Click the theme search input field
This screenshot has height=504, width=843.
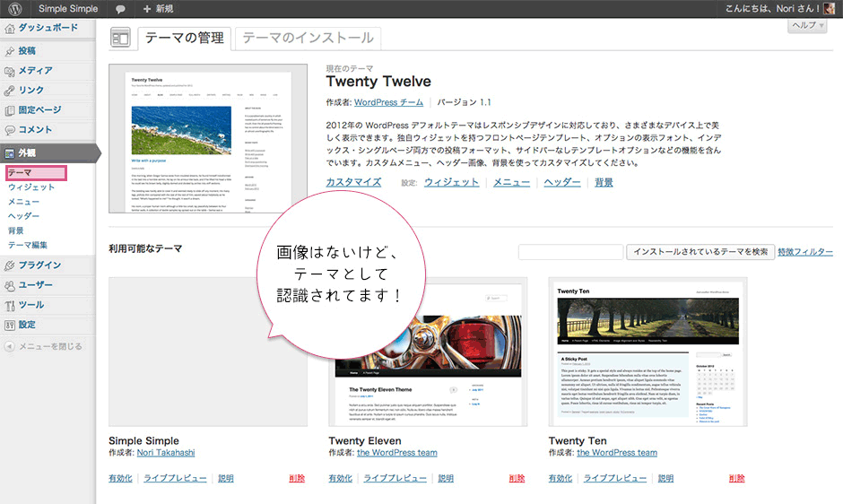click(x=570, y=252)
